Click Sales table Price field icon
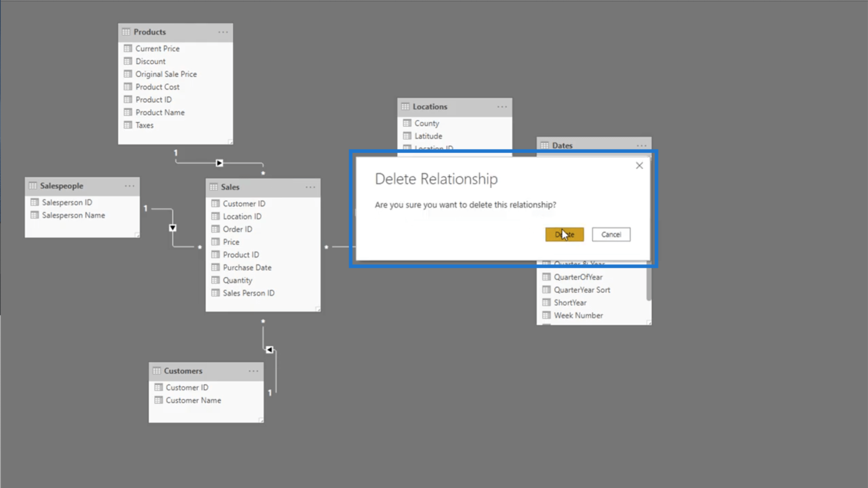Viewport: 868px width, 488px height. 215,242
